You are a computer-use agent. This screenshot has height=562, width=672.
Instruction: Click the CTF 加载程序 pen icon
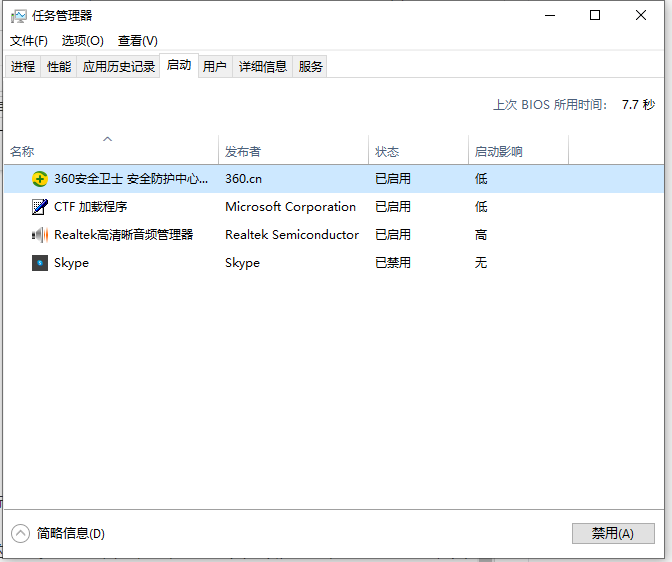[x=40, y=207]
